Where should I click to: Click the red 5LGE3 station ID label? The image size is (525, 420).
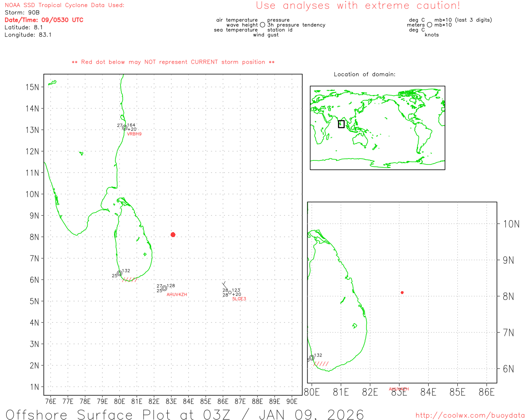[x=239, y=299]
